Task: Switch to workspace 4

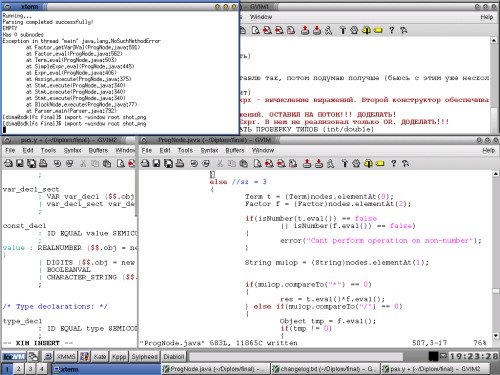Action: [42, 369]
